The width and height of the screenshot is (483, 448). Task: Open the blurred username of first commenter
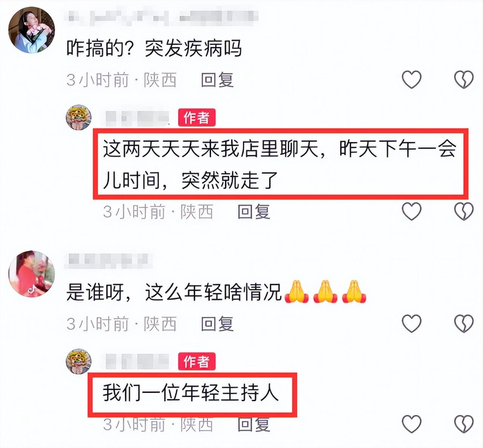tap(161, 16)
